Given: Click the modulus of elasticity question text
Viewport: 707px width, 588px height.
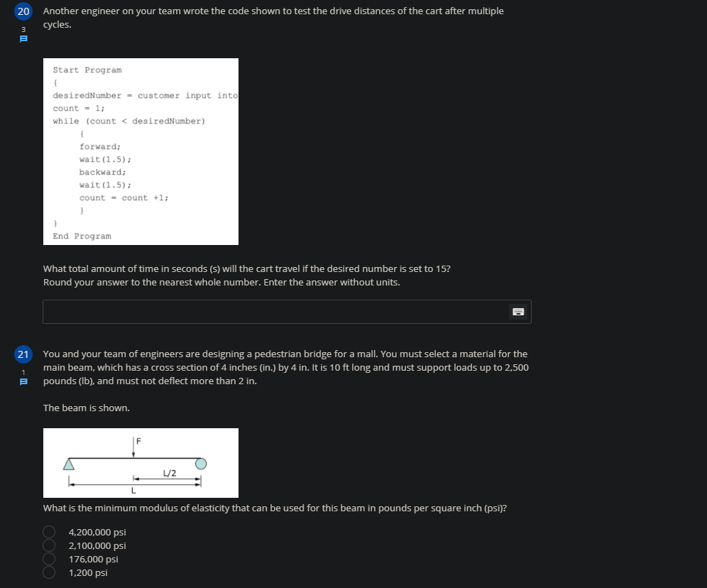Looking at the screenshot, I should [x=274, y=508].
